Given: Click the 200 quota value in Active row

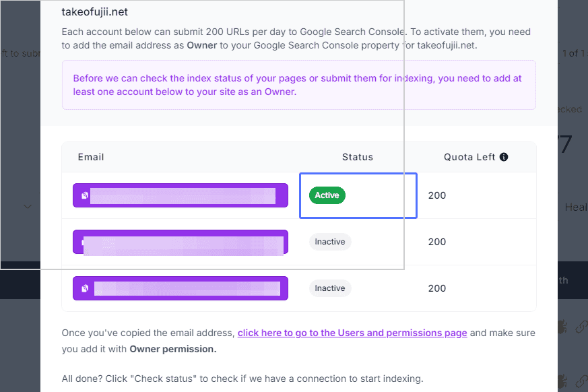Looking at the screenshot, I should [437, 195].
